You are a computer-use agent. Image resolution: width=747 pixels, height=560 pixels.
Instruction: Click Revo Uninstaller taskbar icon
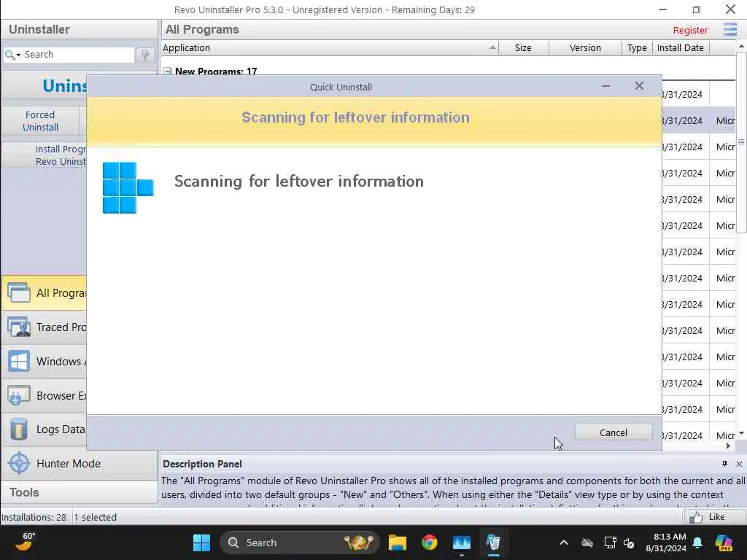[494, 542]
